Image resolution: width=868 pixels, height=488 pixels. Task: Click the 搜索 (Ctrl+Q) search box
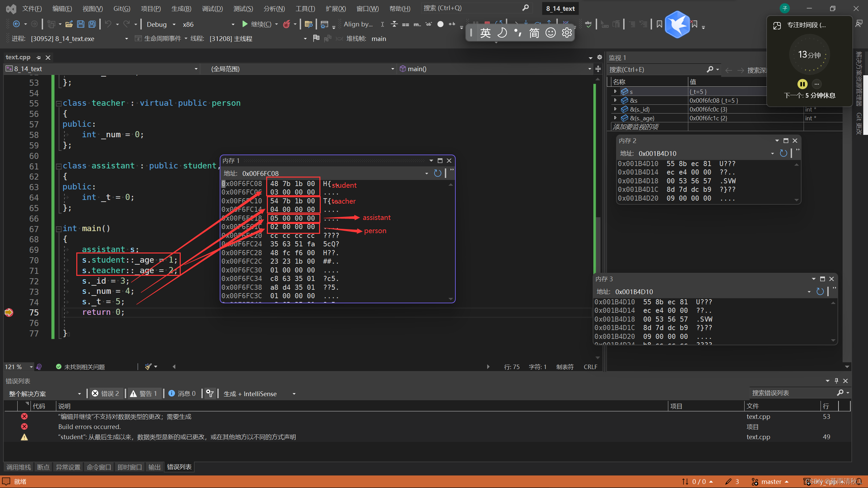click(476, 8)
